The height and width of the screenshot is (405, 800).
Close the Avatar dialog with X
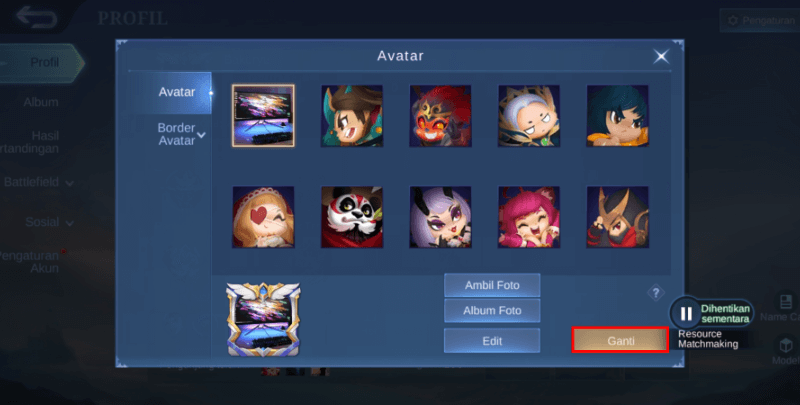point(661,56)
